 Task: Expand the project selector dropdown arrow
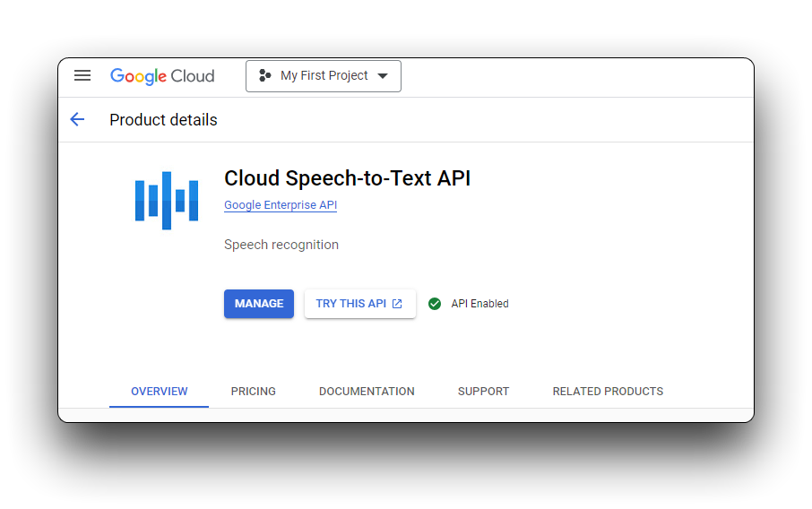(x=383, y=76)
